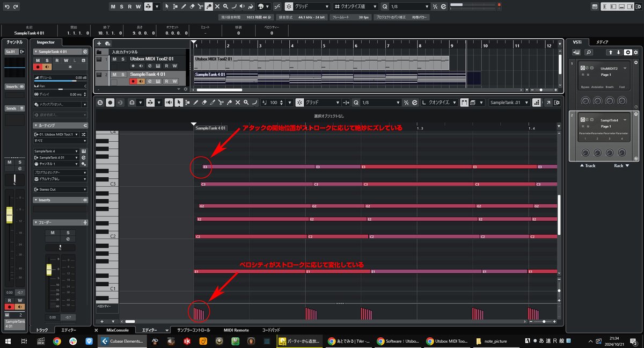Image resolution: width=644 pixels, height=348 pixels.
Task: Toggle Monitor on SampleTank 4 01 track
Action: 142,81
